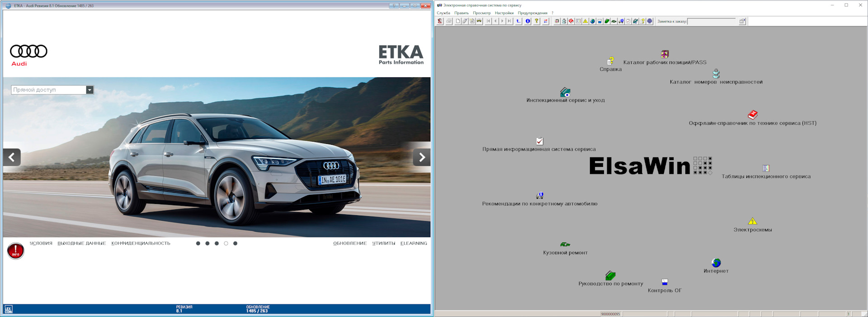Click the ETKA help button in title bar
The width and height of the screenshot is (868, 317).
pos(394,6)
